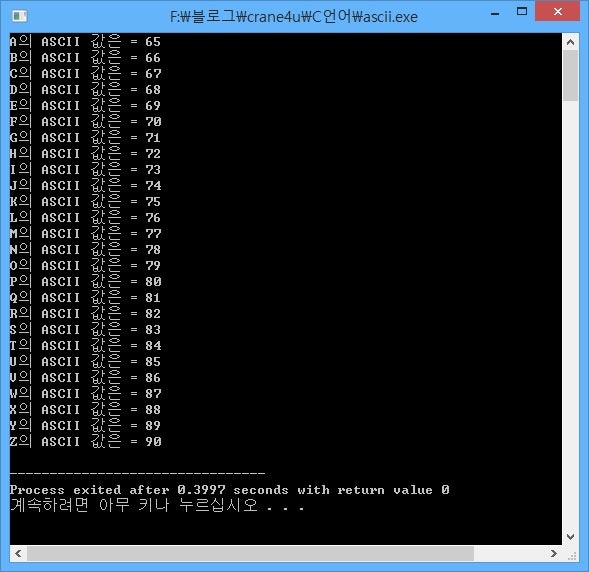Click the line showing F ASCII value 70
Viewport: 589px width, 572px height.
point(86,121)
